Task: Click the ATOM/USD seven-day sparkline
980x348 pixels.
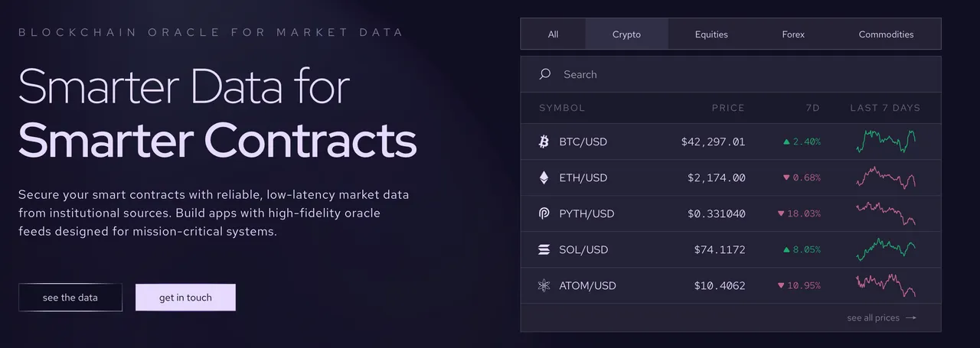Action: (x=885, y=285)
